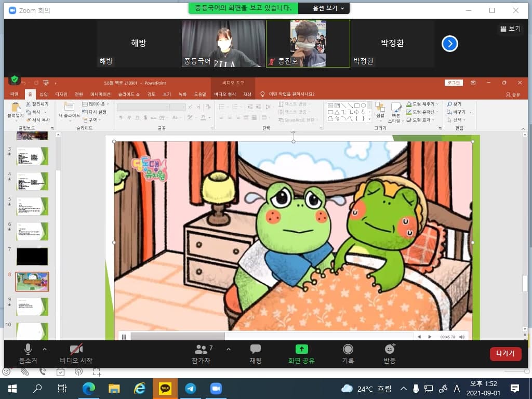Open 레이아웃 layout dropdown
The width and height of the screenshot is (532, 399).
[x=96, y=104]
